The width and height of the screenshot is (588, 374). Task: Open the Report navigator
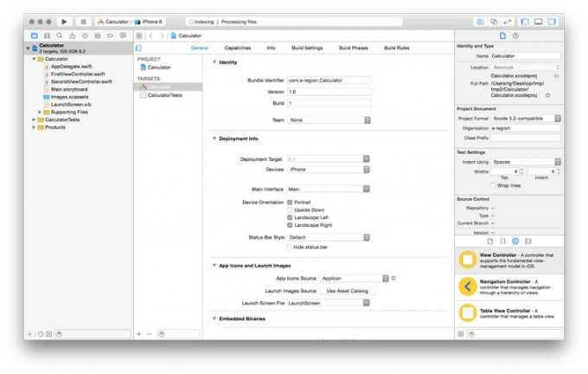click(123, 35)
